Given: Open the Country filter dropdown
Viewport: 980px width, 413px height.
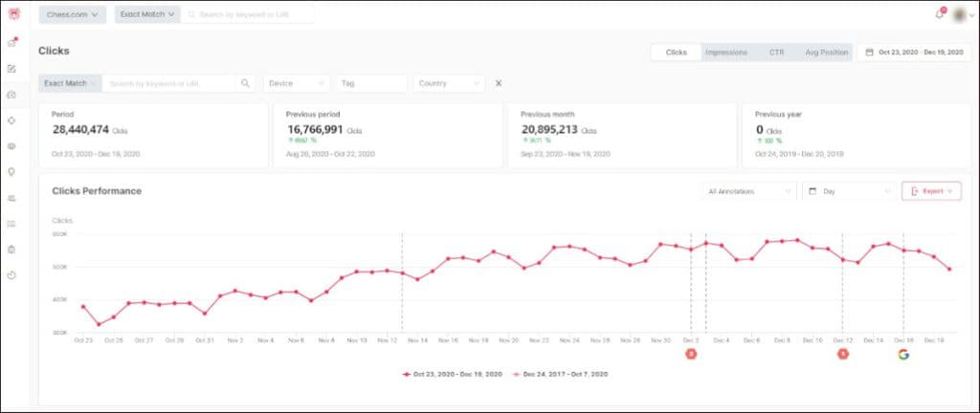Looking at the screenshot, I should click(x=449, y=83).
